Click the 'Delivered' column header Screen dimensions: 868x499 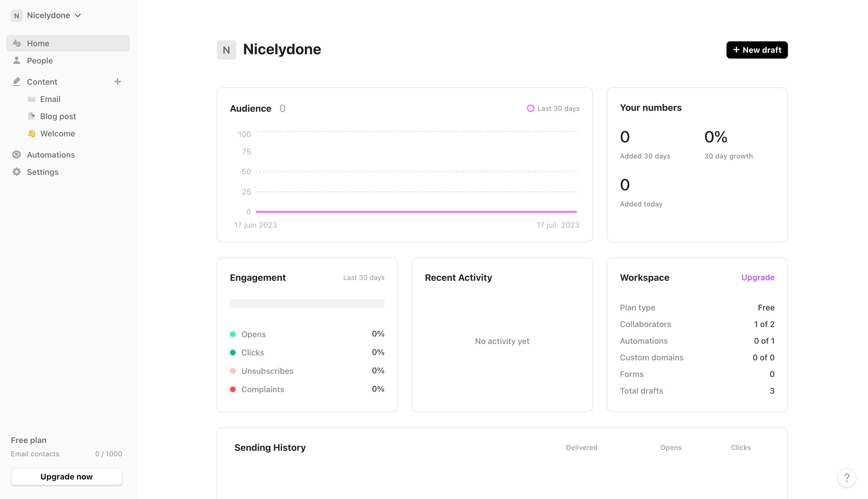pos(582,448)
